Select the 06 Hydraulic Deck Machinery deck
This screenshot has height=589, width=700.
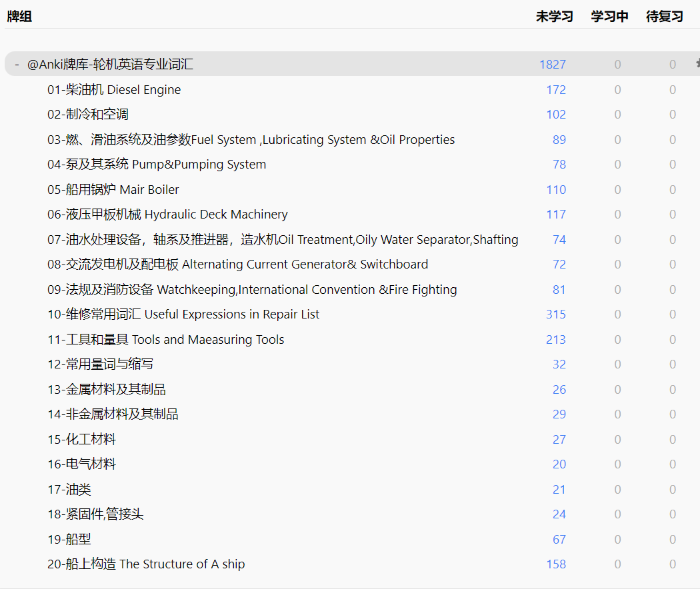[167, 215]
